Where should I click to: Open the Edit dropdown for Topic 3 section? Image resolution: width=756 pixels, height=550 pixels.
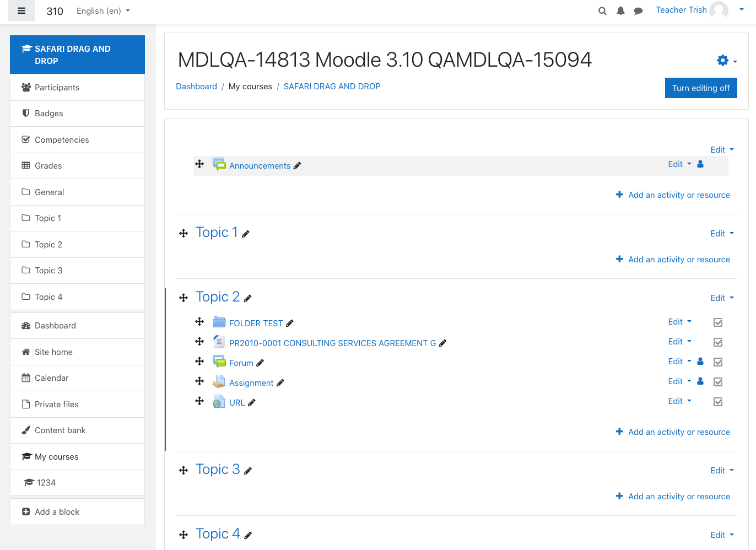tap(722, 471)
